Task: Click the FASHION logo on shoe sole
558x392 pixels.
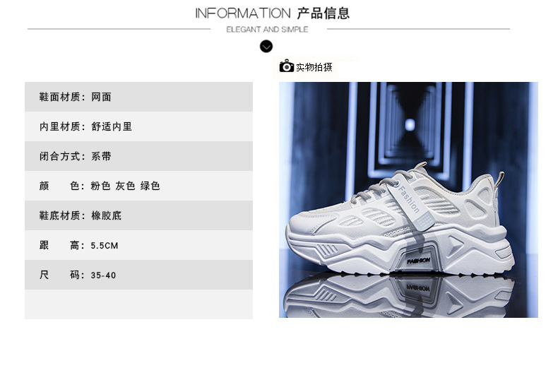Action: pyautogui.click(x=418, y=261)
